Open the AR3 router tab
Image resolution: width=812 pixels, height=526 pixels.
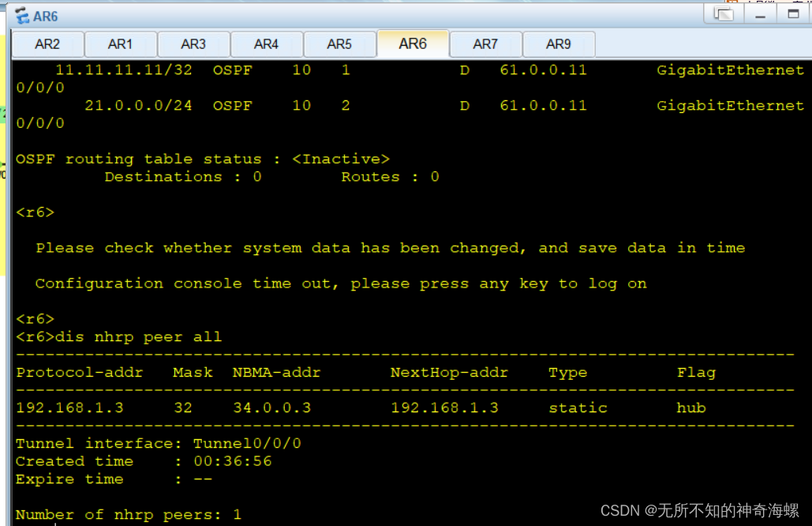point(193,44)
